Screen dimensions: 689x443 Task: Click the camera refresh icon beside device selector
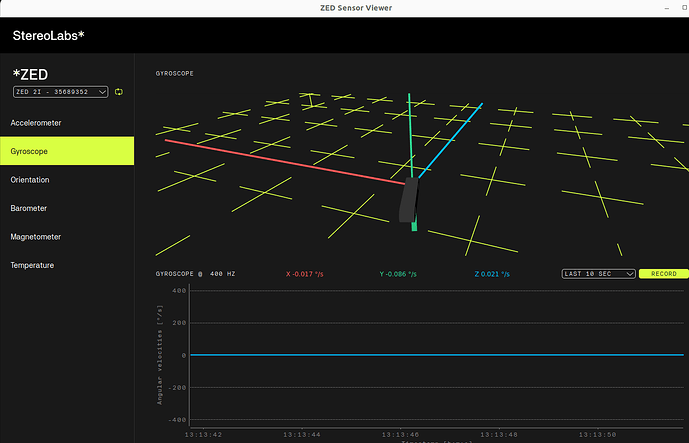pos(118,92)
